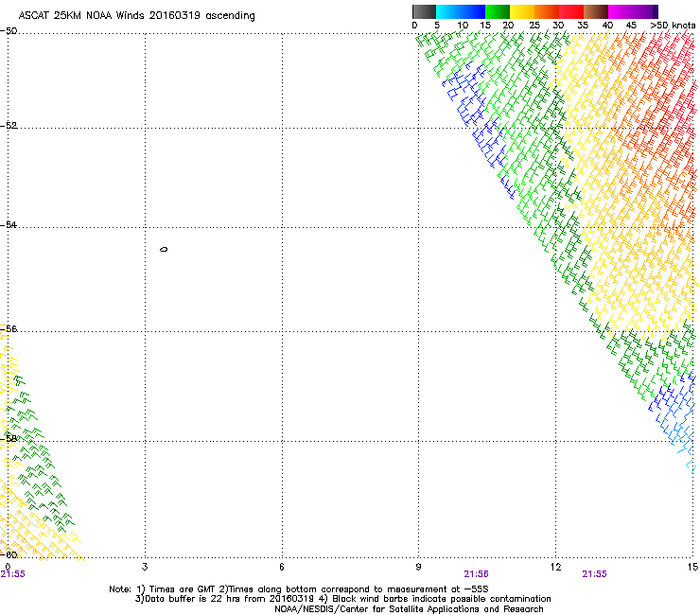Click the small island outline near 54S

coord(164,249)
